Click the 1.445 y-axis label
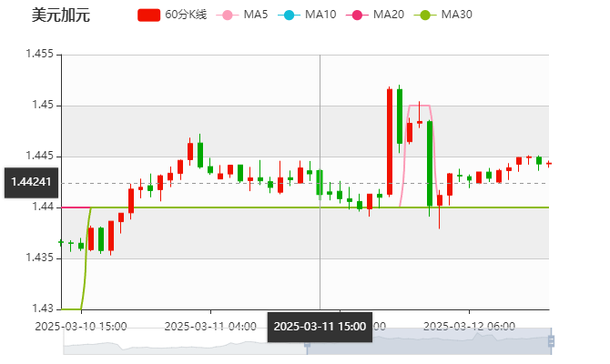Viewport: 610px width, 364px height. tap(40, 156)
